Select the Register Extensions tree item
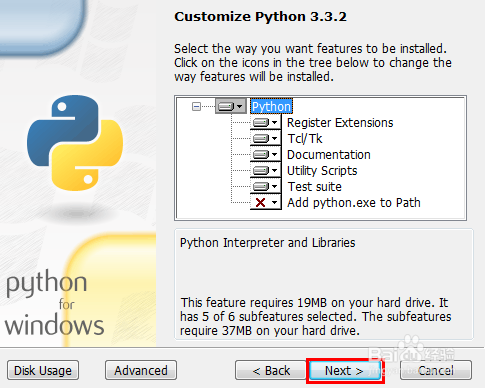The width and height of the screenshot is (485, 388). coord(340,123)
